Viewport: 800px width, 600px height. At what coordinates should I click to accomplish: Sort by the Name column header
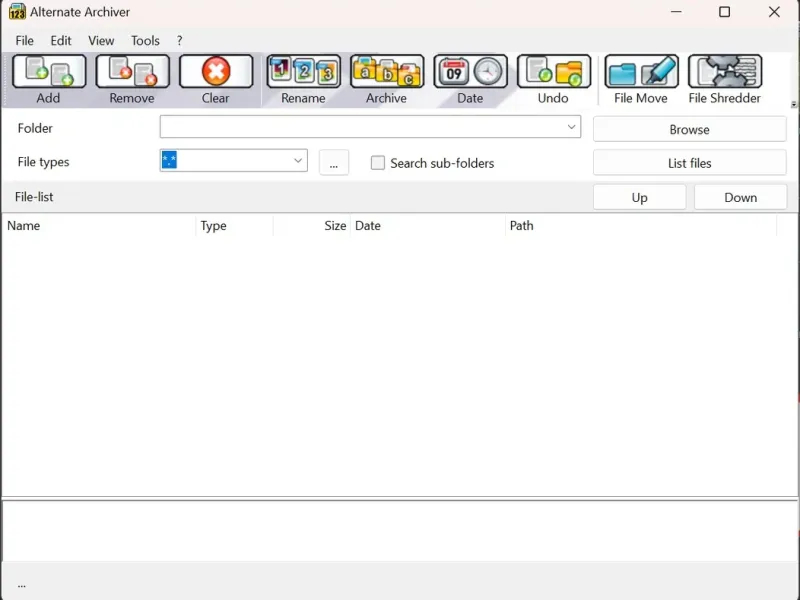[x=99, y=226]
